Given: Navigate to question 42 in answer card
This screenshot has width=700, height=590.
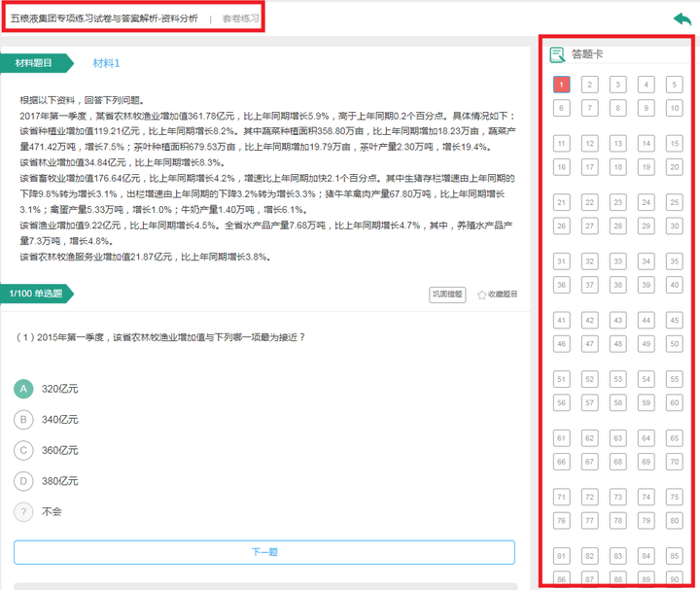Looking at the screenshot, I should 590,320.
